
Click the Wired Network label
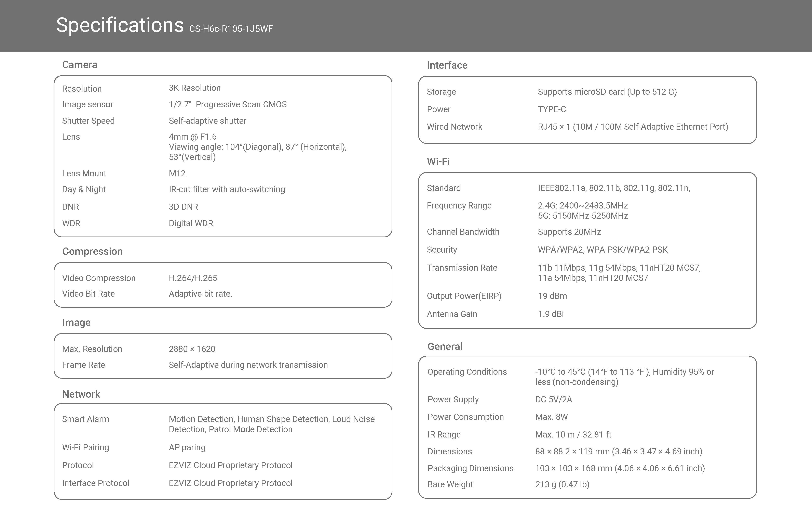pos(454,127)
